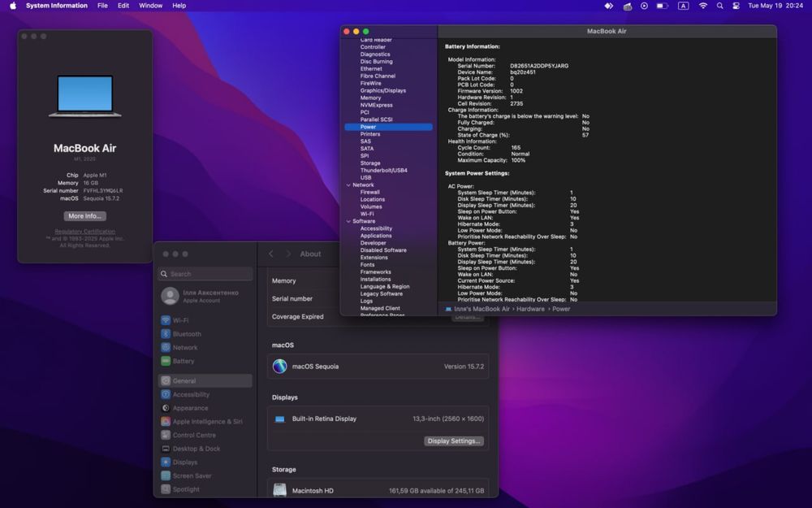Open the System Information app menu

pyautogui.click(x=57, y=6)
